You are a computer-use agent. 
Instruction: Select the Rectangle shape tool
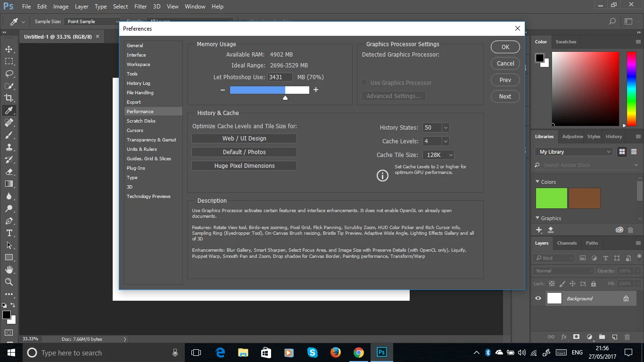click(x=9, y=257)
